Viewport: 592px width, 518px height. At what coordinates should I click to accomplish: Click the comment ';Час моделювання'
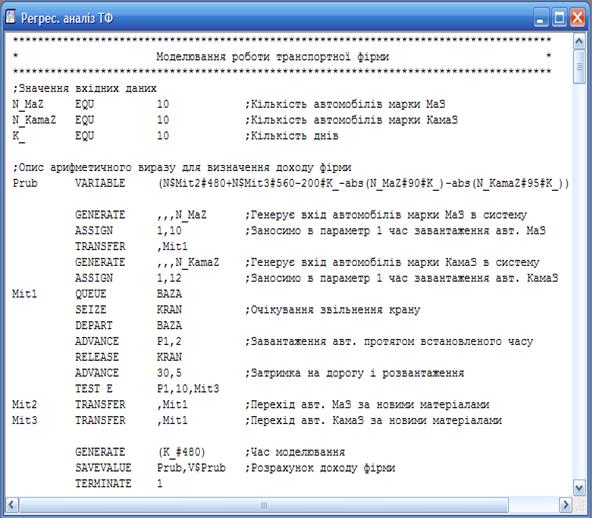(295, 452)
